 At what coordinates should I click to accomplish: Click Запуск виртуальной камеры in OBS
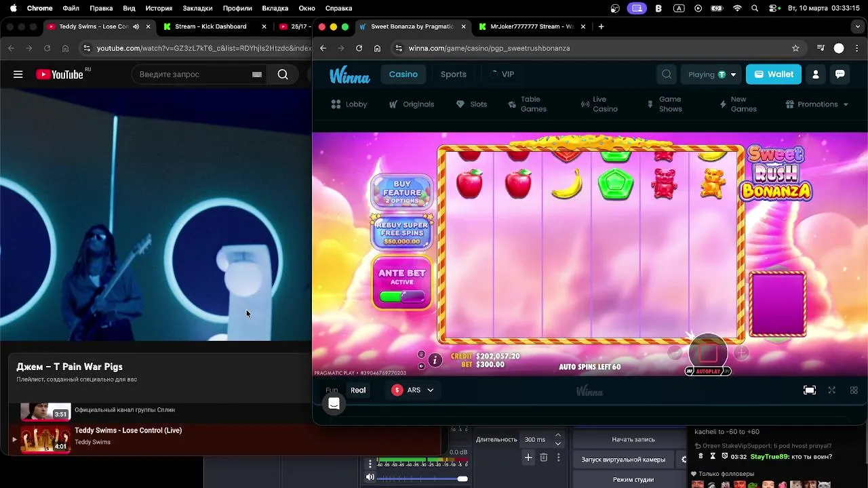pyautogui.click(x=623, y=460)
